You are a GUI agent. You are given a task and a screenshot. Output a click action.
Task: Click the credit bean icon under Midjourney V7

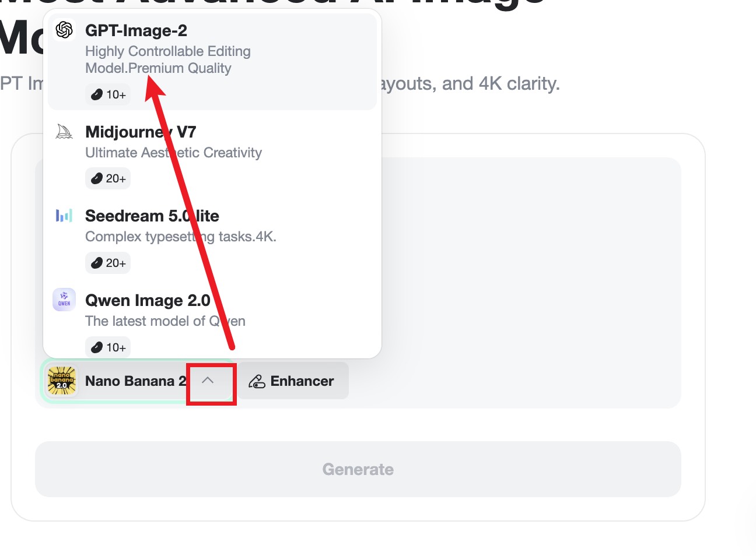[97, 178]
